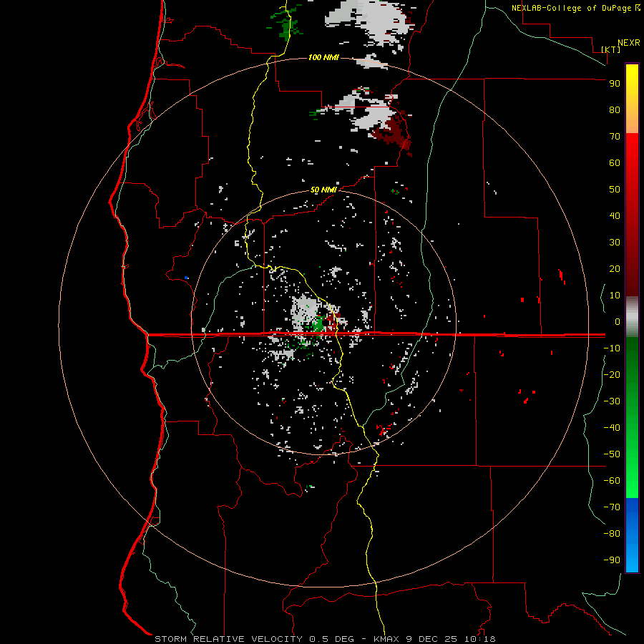This screenshot has width=644, height=644.
Task: Click the -40 value on velocity scale
Action: [612, 428]
